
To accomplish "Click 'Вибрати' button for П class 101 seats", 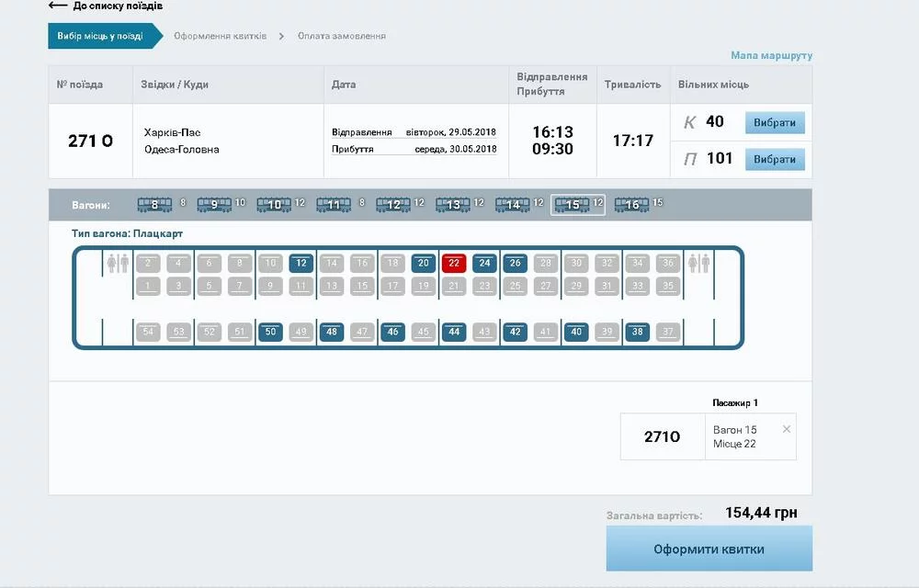I will 775,159.
